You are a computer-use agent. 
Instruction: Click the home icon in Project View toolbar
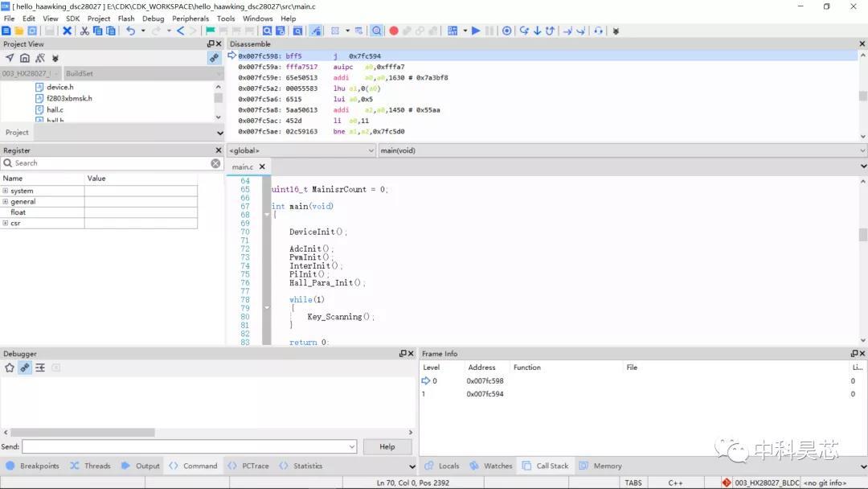[x=25, y=58]
